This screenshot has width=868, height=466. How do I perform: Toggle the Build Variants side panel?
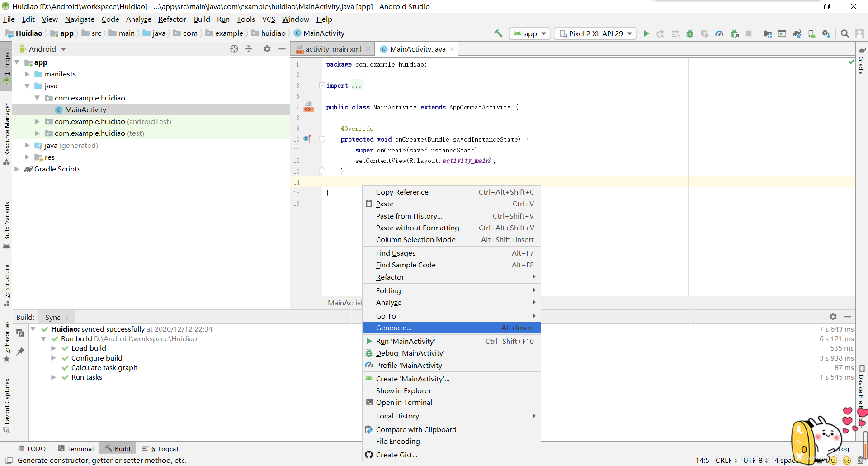6,225
